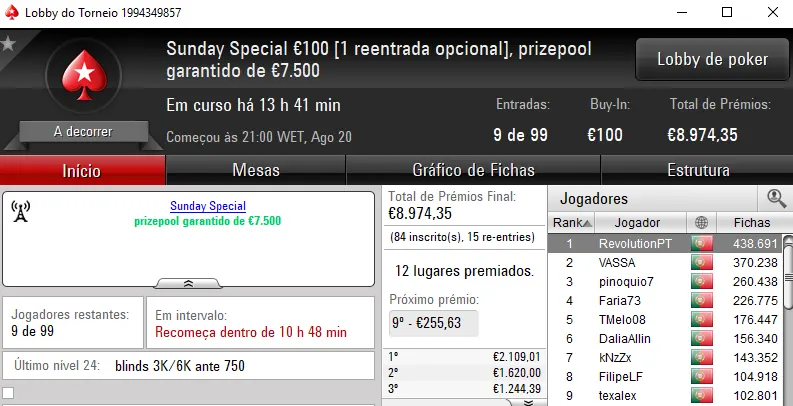Image resolution: width=793 pixels, height=406 pixels.
Task: Click the favorite star icon
Action: (8, 44)
